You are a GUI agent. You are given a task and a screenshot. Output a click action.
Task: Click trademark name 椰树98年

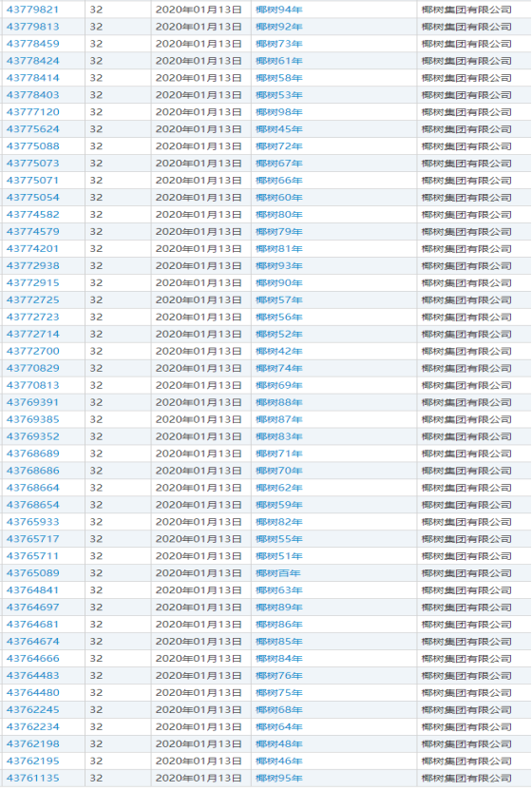tap(279, 112)
